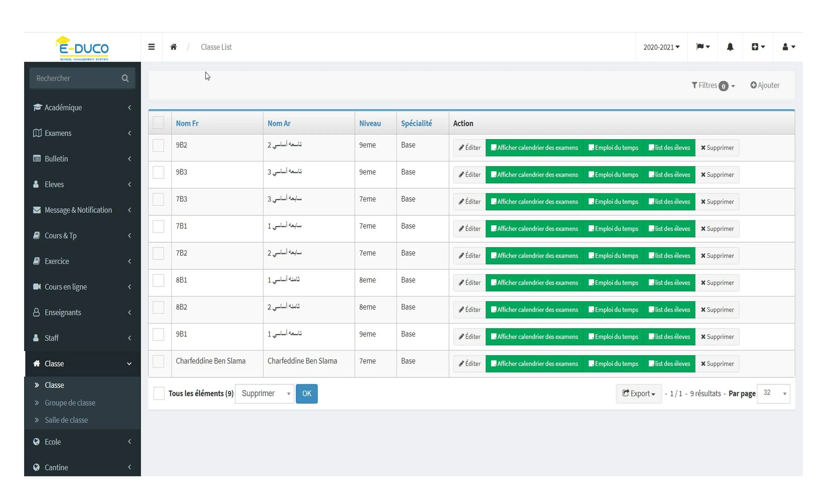This screenshot has height=504, width=826.
Task: Click Ajouter to add a class
Action: pos(765,85)
